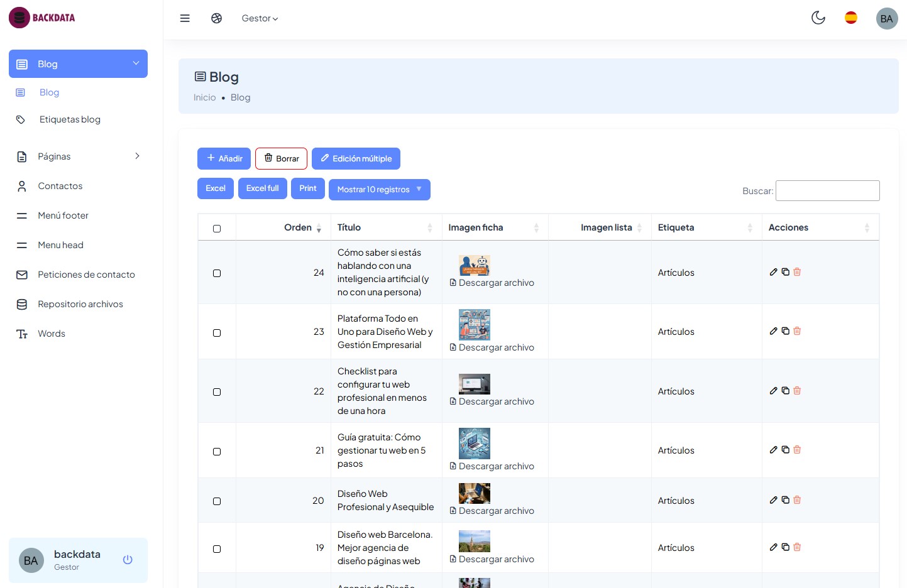Expand the Páginas sidebar submenu

click(x=78, y=156)
